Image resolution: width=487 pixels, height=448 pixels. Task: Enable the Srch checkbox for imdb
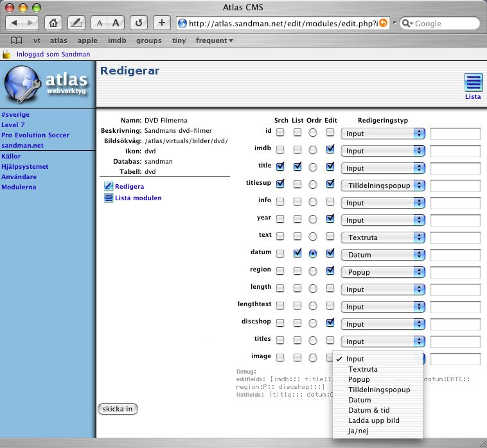coord(280,150)
